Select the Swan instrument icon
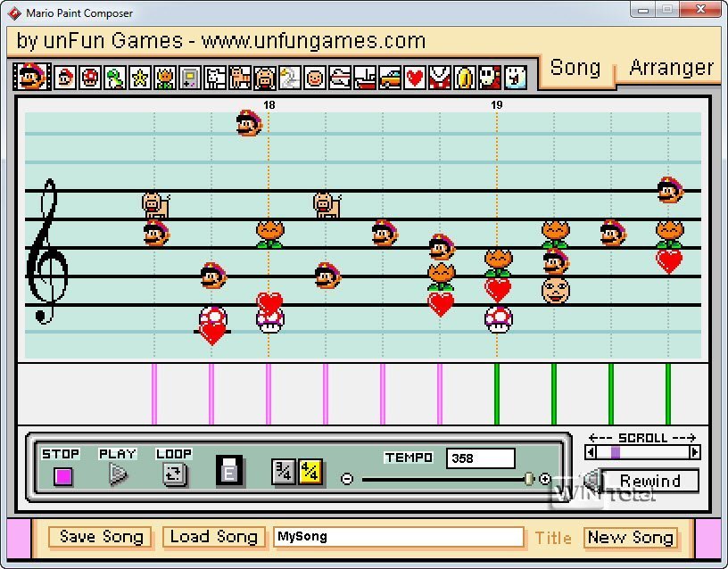This screenshot has width=728, height=569. (290, 78)
